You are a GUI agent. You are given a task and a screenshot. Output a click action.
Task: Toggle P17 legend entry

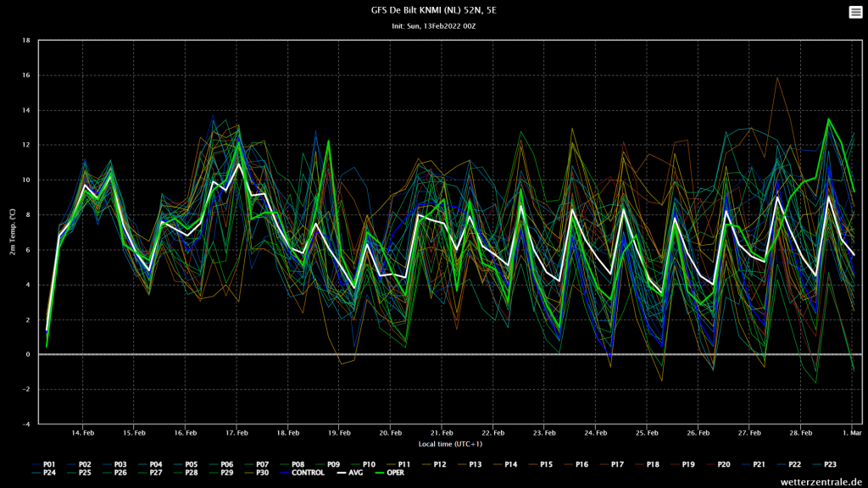coord(611,465)
